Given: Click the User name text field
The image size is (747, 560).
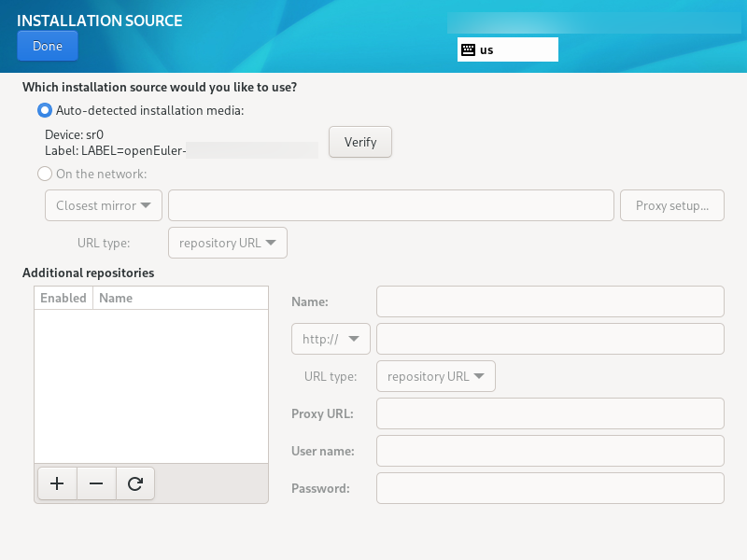Looking at the screenshot, I should (550, 451).
